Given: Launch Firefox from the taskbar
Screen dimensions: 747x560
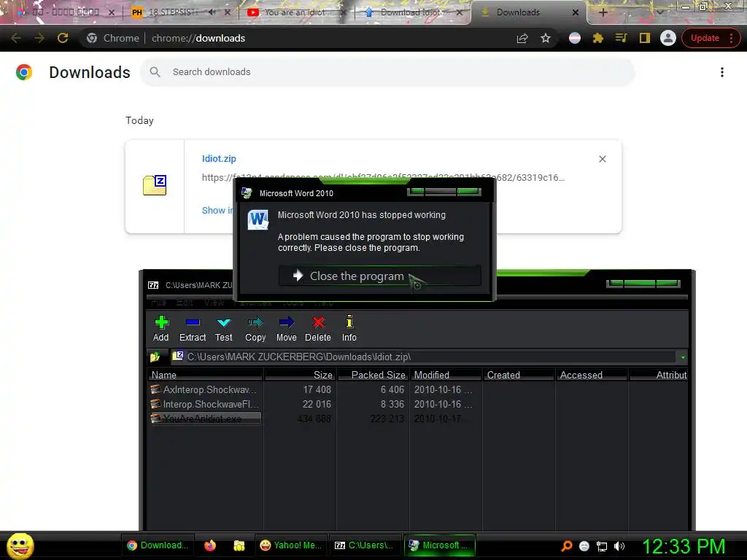Looking at the screenshot, I should click(210, 545).
